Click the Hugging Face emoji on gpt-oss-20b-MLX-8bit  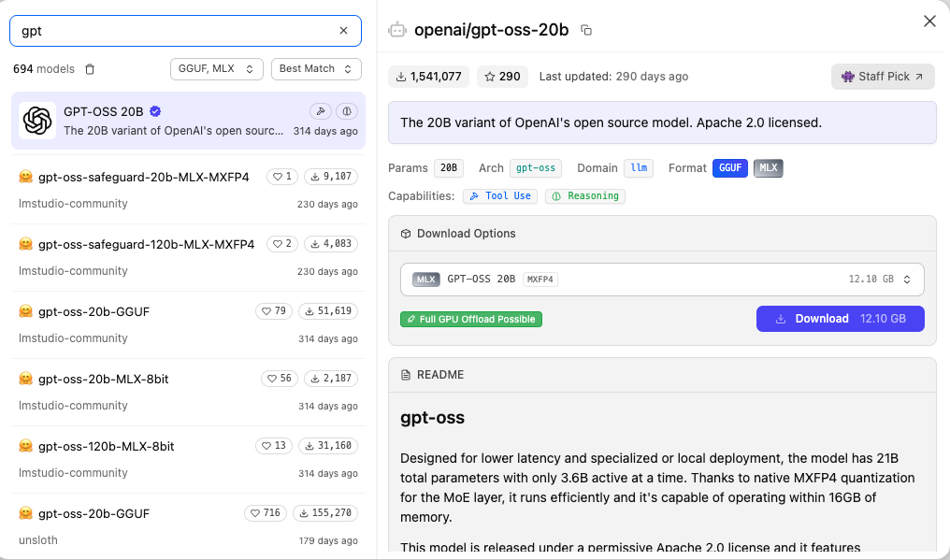[25, 379]
